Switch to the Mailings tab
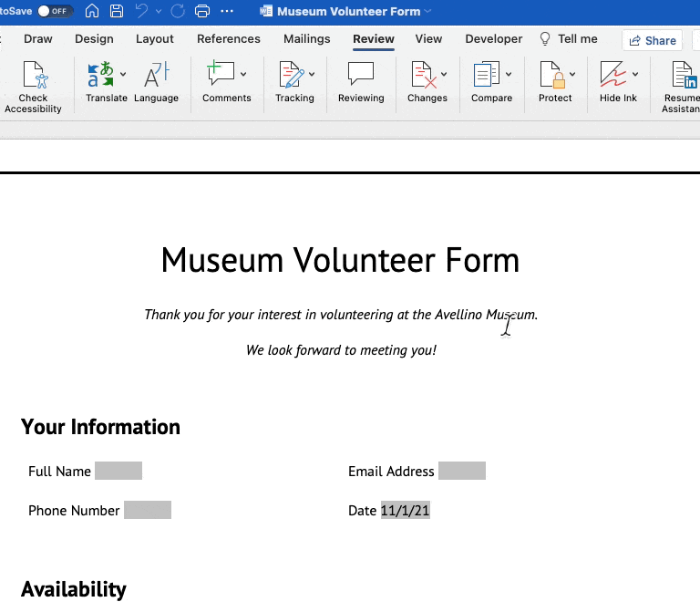700x602 pixels. click(x=306, y=39)
